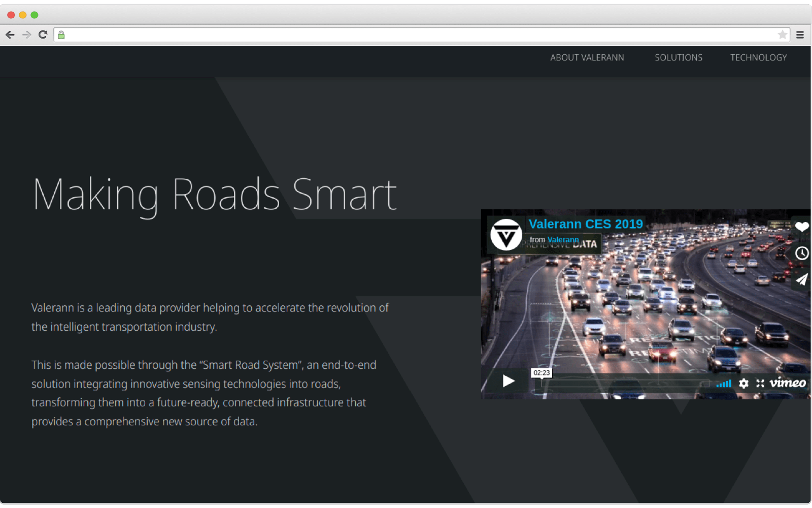The height and width of the screenshot is (508, 812).
Task: Focus the browser address bar
Action: coord(421,35)
